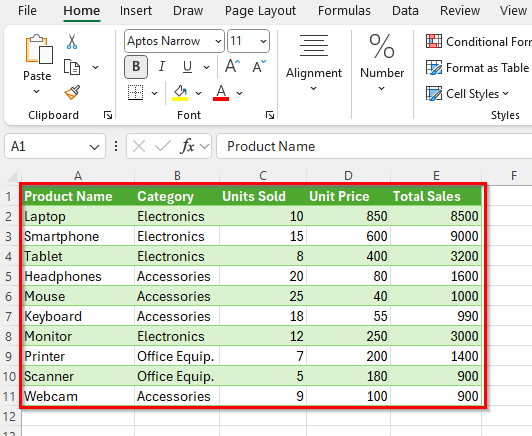The height and width of the screenshot is (436, 532).
Task: Open the View tab
Action: (513, 11)
